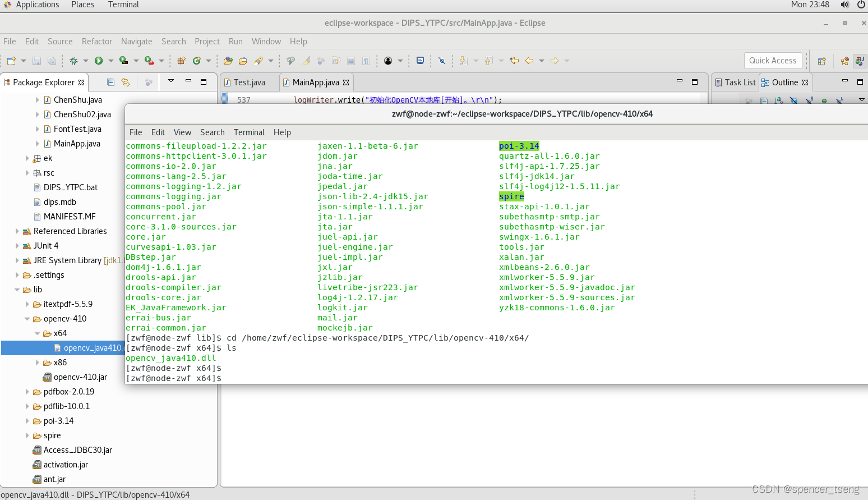Expand the Referenced Libraries node

(16, 231)
